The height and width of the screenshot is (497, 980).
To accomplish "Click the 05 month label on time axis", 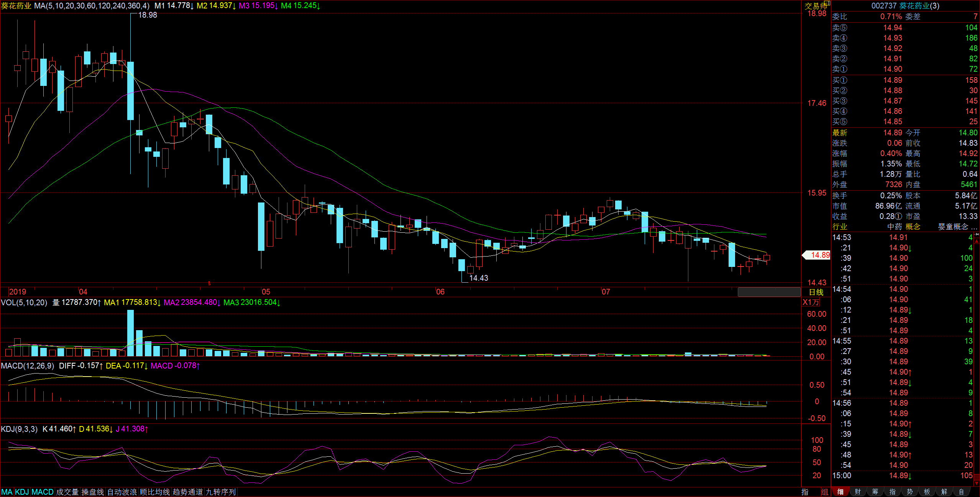I will click(266, 292).
